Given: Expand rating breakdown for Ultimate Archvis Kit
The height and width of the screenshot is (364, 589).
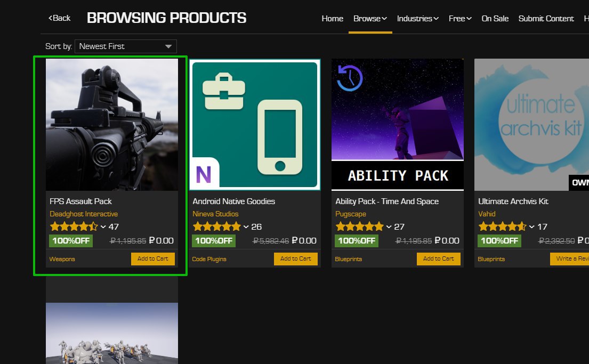Looking at the screenshot, I should point(531,227).
